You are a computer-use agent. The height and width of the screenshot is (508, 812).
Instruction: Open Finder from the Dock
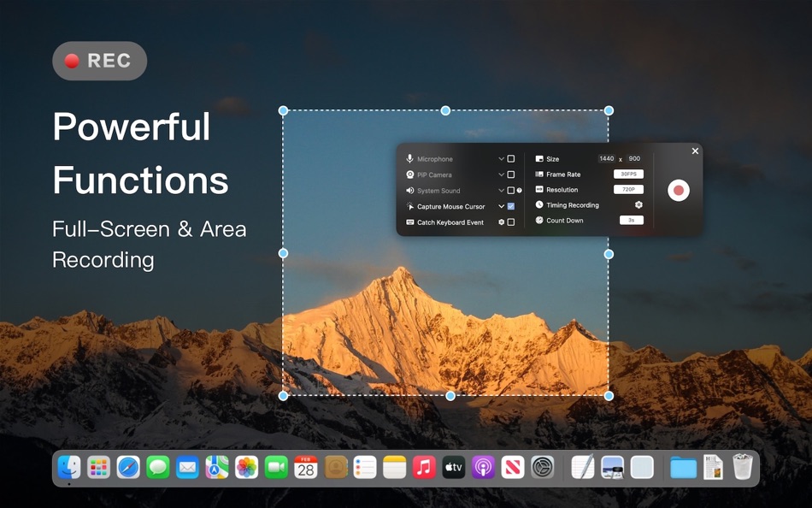[69, 468]
